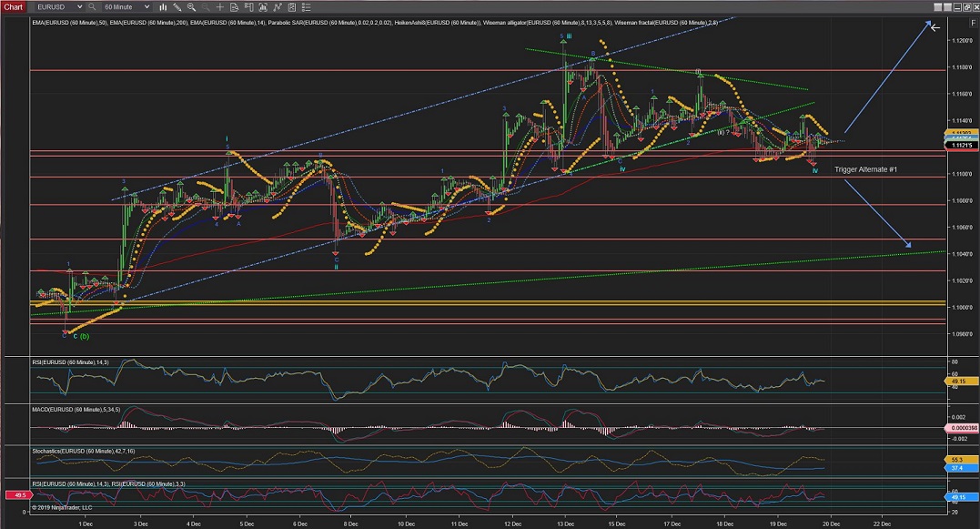Open the Strategies icon in toolbar
The width and height of the screenshot is (980, 529).
pyautogui.click(x=291, y=7)
